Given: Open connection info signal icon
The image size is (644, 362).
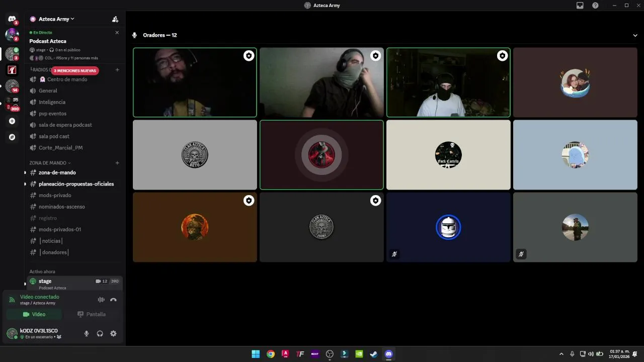Looking at the screenshot, I should tap(12, 300).
